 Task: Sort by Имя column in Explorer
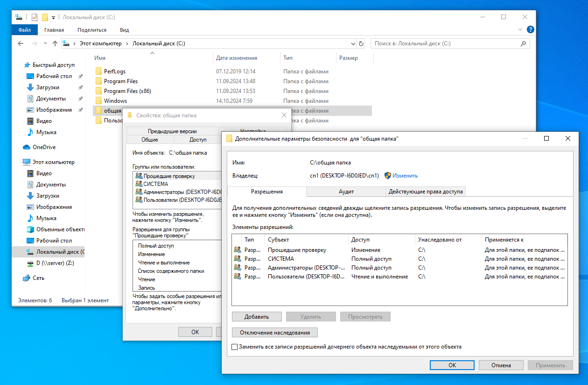tap(152, 58)
